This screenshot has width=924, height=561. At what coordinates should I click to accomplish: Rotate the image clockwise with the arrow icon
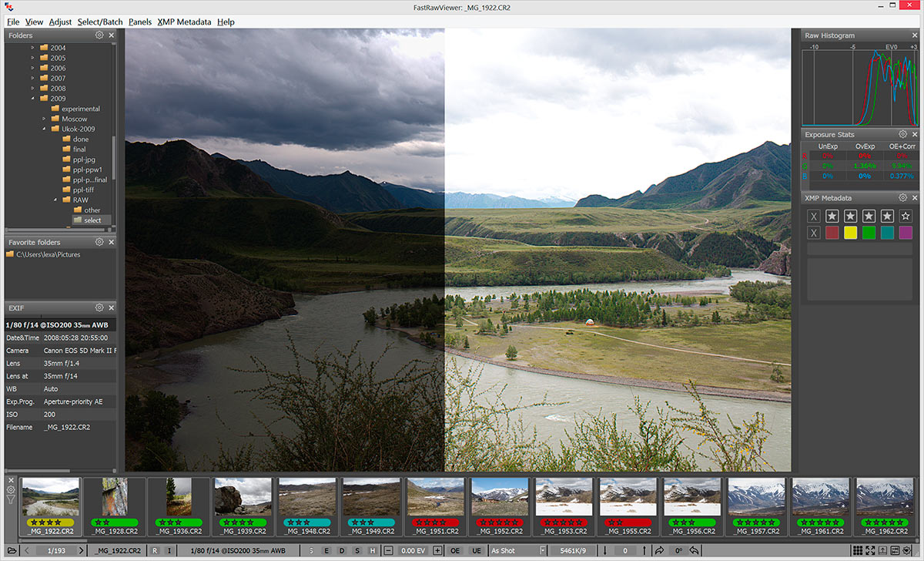coord(660,550)
